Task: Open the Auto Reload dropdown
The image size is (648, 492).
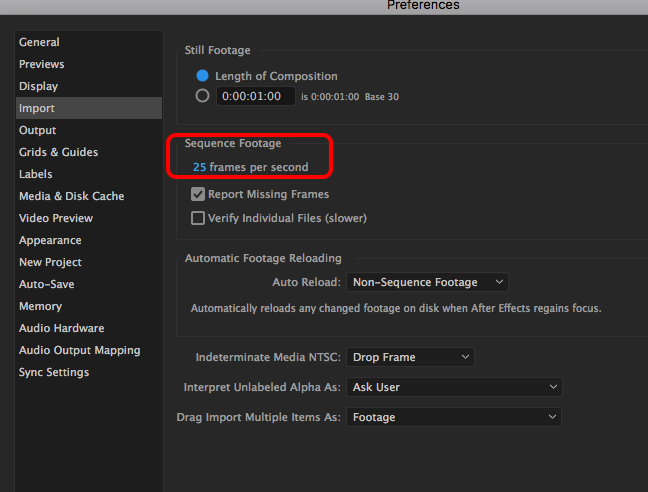Action: [x=427, y=282]
